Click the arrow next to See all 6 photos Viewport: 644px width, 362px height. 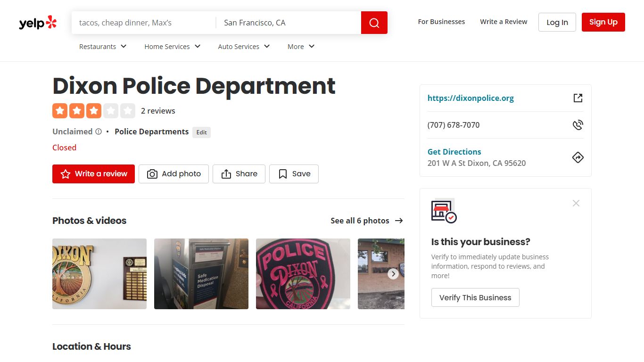coord(399,221)
